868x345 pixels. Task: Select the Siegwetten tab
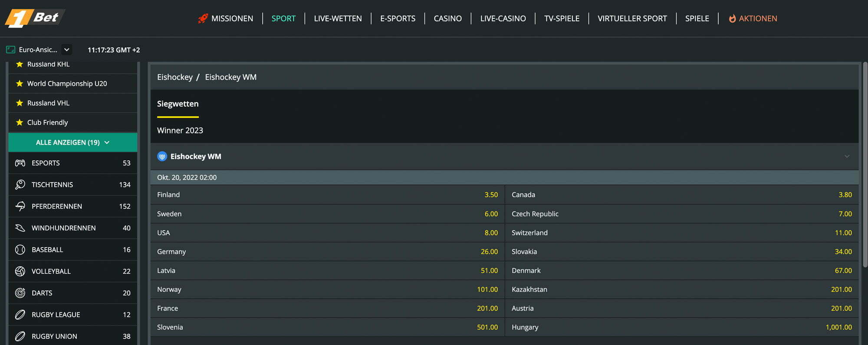(178, 104)
